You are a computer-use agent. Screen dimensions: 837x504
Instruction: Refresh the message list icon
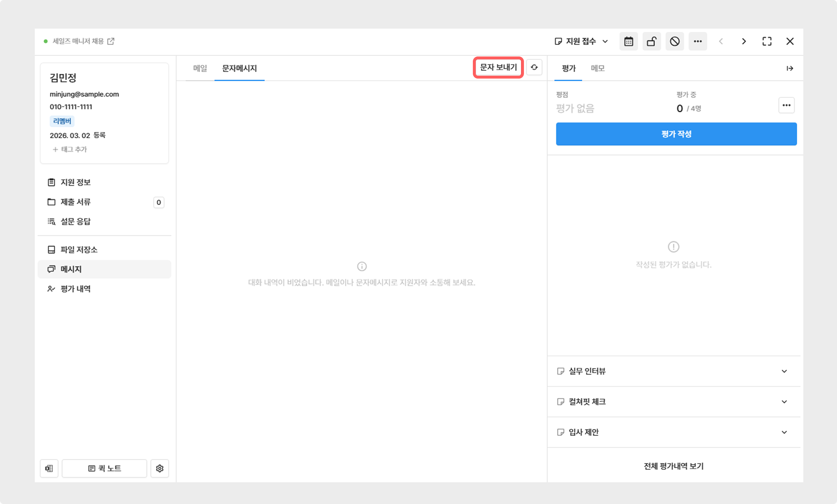(x=534, y=67)
